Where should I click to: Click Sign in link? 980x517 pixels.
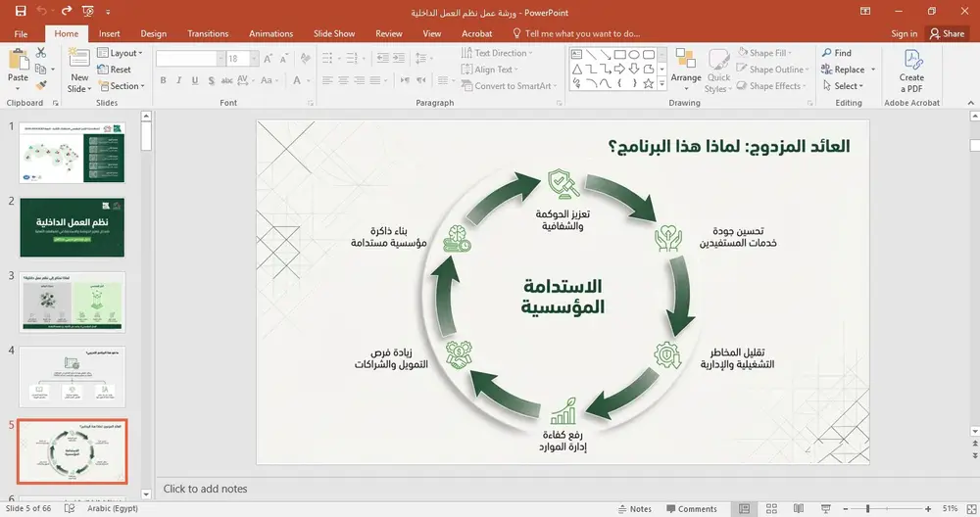tap(905, 33)
